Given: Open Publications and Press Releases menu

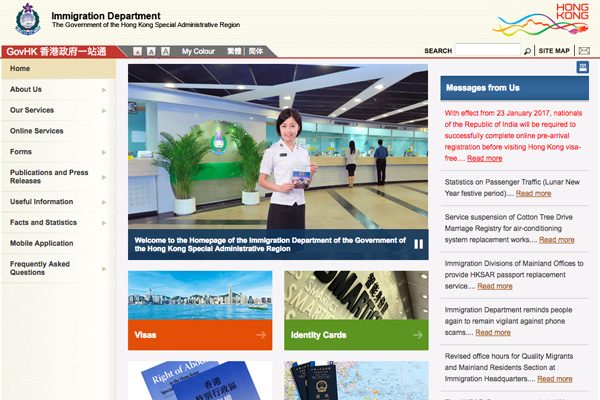Looking at the screenshot, I should (x=59, y=177).
